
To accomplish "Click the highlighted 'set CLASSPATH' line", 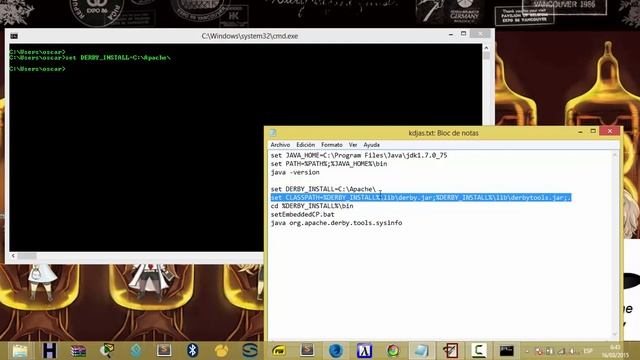I will coord(420,198).
